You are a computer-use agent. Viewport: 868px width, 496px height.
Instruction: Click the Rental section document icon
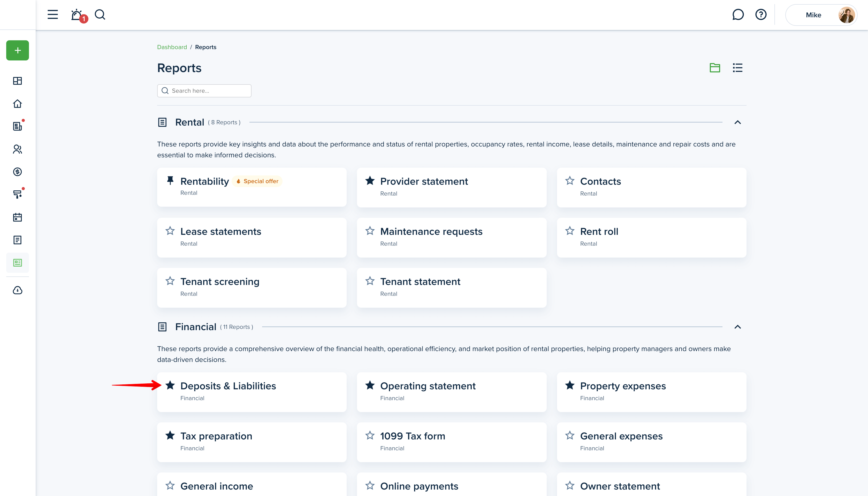point(162,122)
